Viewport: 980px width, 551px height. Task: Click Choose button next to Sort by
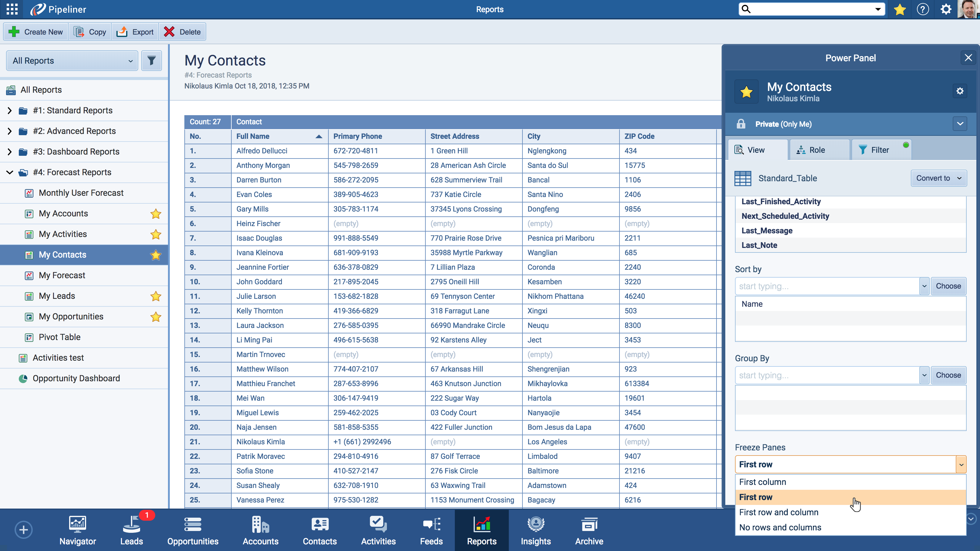(948, 286)
